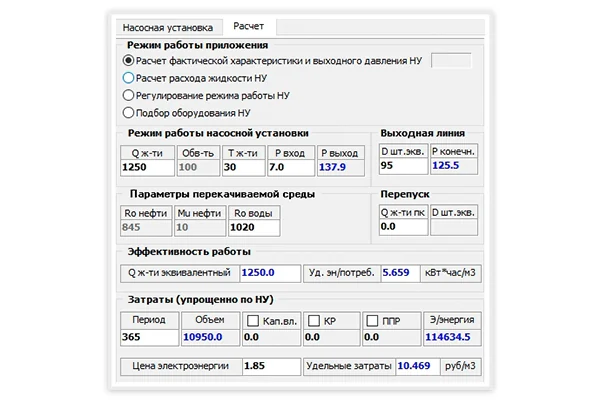Focus the Q ж-ти пк field 0.0
Screen dimensions: 600x400
403,227
